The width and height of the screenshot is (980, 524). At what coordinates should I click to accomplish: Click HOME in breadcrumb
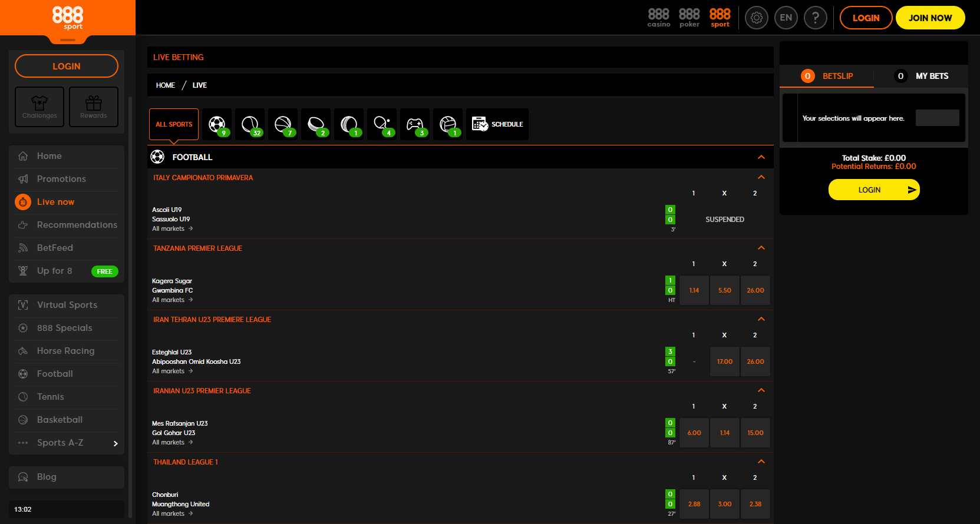pyautogui.click(x=166, y=85)
